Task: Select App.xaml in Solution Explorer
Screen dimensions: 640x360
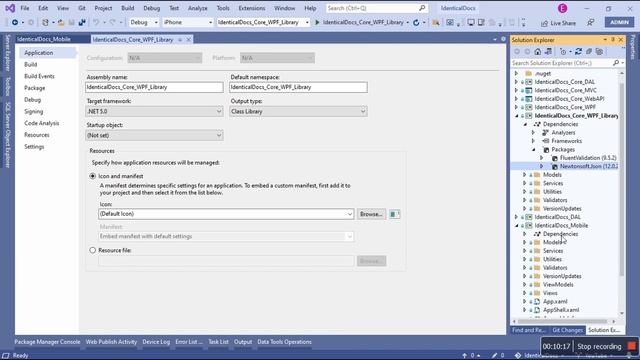Action: pos(555,302)
